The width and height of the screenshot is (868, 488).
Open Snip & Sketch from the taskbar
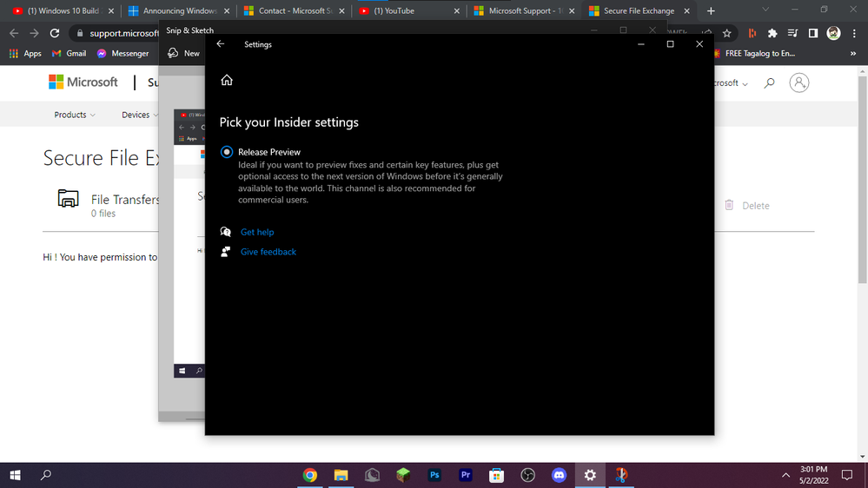pyautogui.click(x=621, y=475)
